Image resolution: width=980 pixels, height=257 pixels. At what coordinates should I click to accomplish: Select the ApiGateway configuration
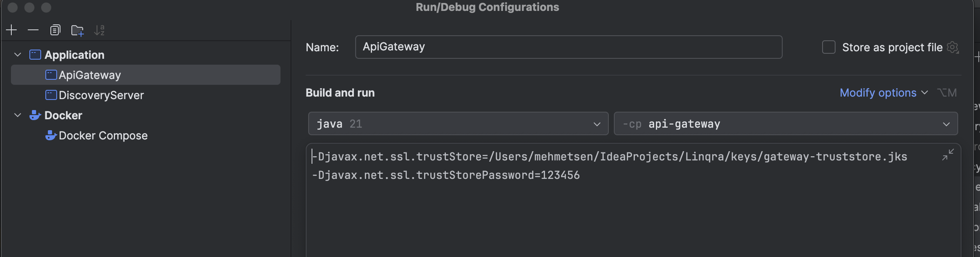click(146, 75)
